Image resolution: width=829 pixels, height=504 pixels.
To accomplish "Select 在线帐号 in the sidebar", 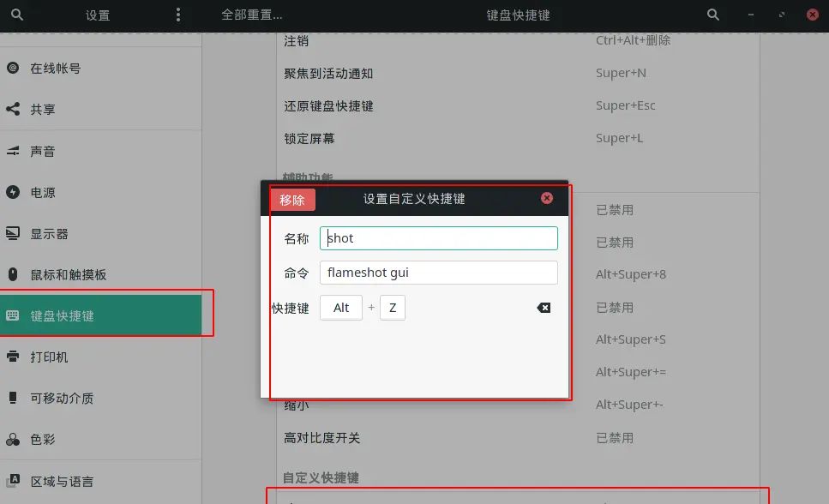I will pos(100,69).
